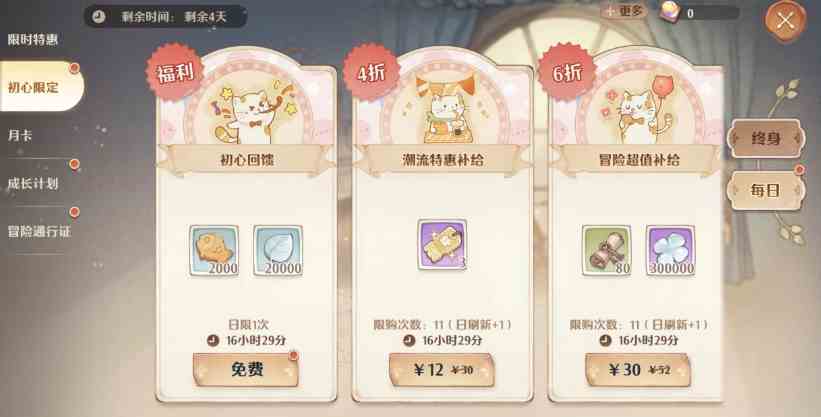Screen dimensions: 821x417
Task: Open the 冒险通行证 tab
Action: (x=39, y=231)
